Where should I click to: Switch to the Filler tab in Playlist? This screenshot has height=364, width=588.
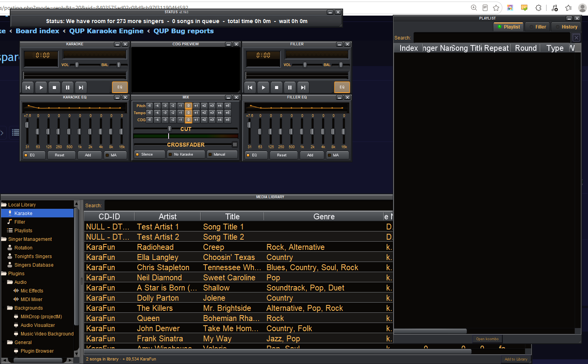[537, 27]
